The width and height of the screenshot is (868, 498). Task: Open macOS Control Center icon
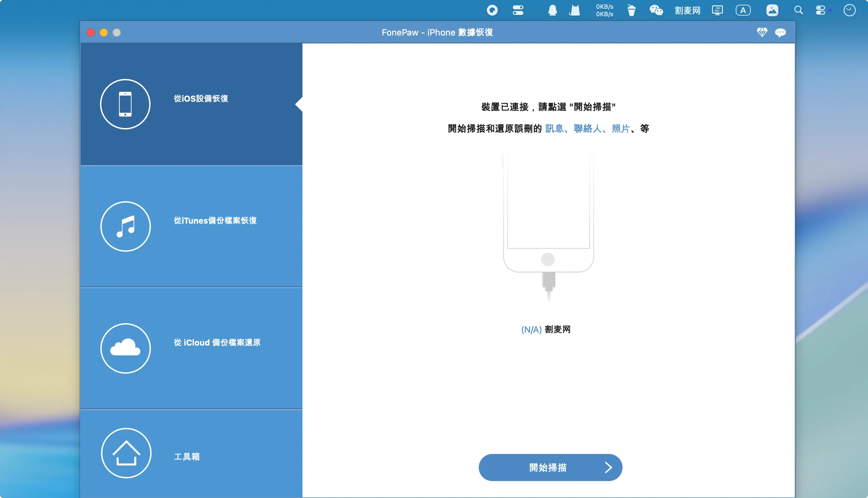point(821,10)
